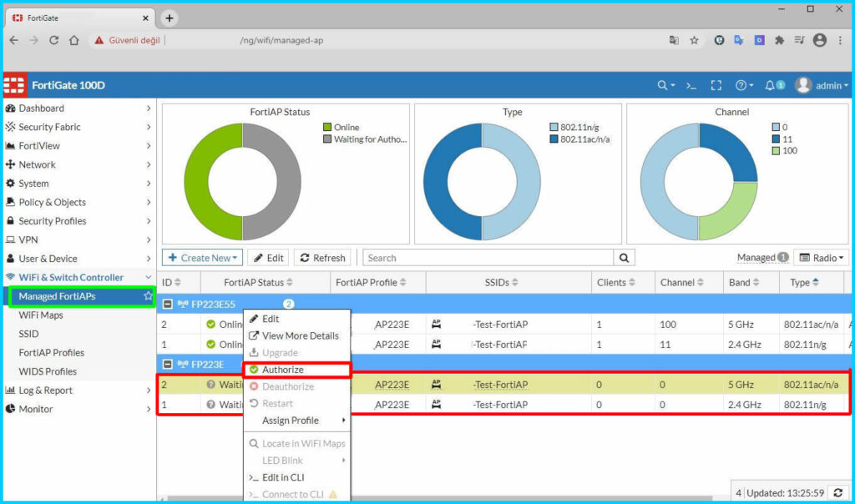The height and width of the screenshot is (504, 855).
Task: Go to the SSID page
Action: tap(28, 334)
